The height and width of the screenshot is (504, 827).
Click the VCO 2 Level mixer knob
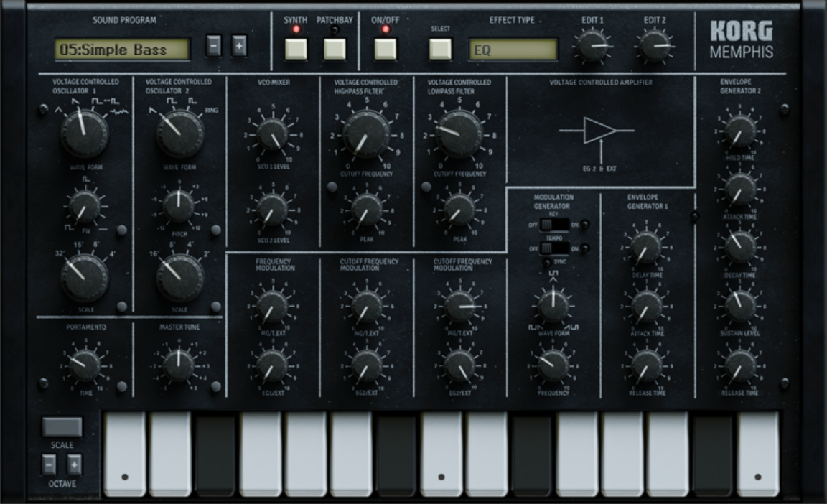coord(273,209)
